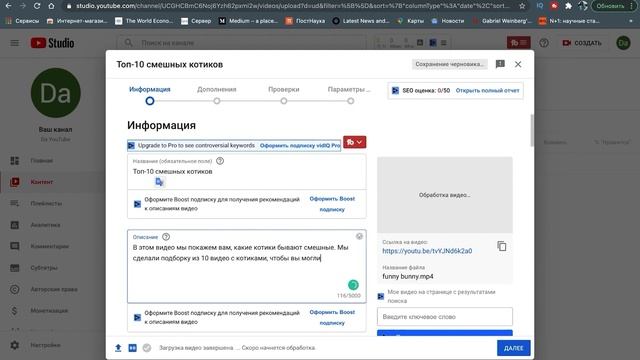
Task: Expand the red vidIQ dropdown next to keywords bar
Action: click(354, 142)
